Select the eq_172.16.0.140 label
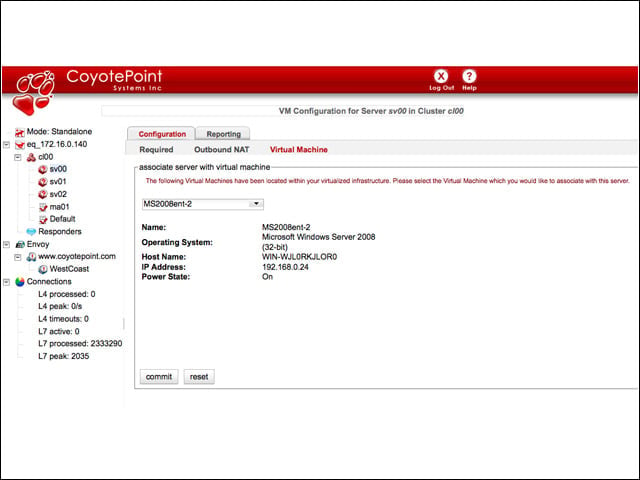The width and height of the screenshot is (640, 480). click(x=57, y=144)
